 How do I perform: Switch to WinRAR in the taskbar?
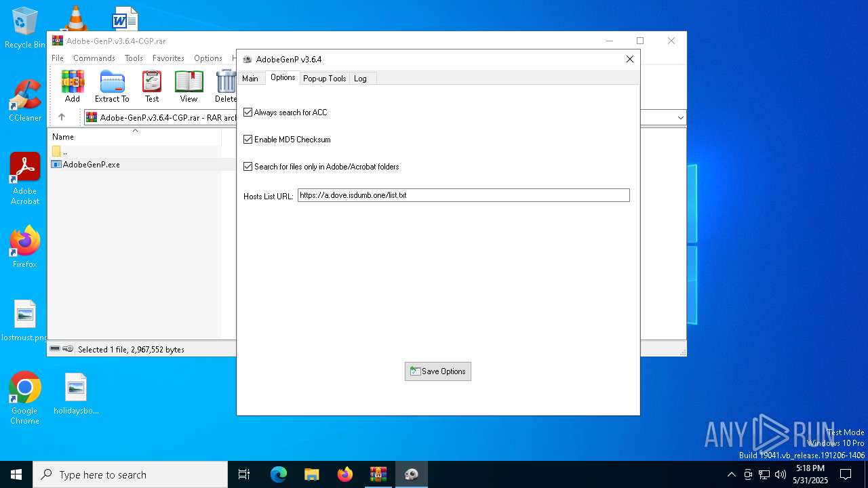[x=378, y=474]
